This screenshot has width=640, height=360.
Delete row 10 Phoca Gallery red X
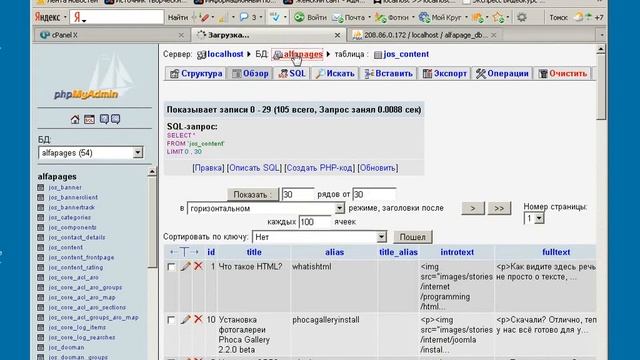(198, 319)
